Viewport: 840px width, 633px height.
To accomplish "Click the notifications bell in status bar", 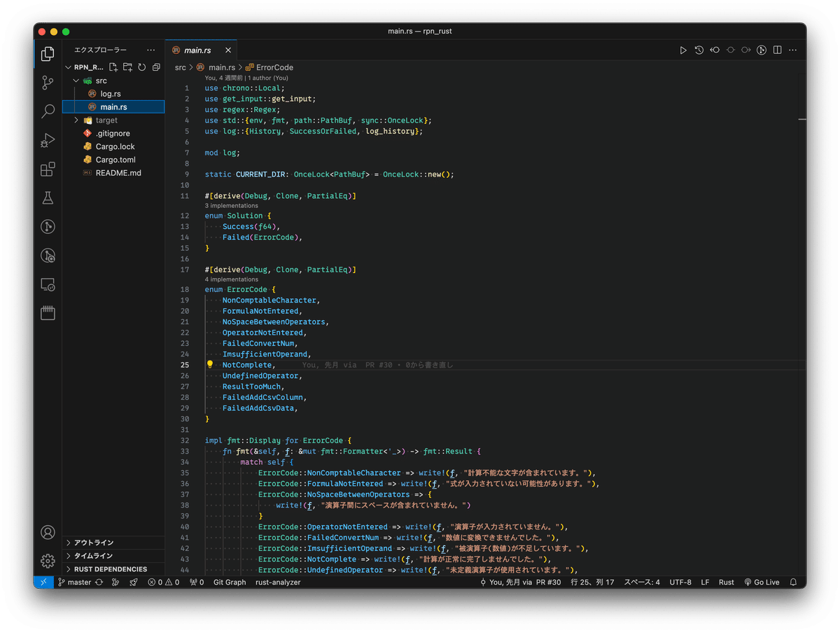I will 793,582.
